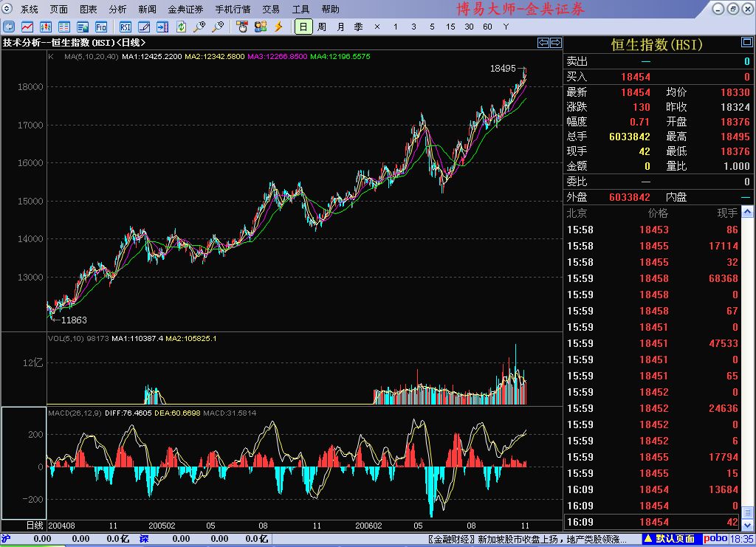Click the green refresh icon in toolbar
Image resolution: width=756 pixels, height=547 pixels.
coord(181,27)
